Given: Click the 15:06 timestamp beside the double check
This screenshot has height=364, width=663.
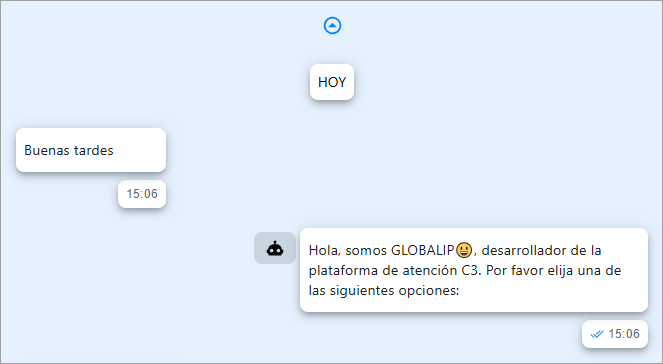Looking at the screenshot, I should [624, 334].
